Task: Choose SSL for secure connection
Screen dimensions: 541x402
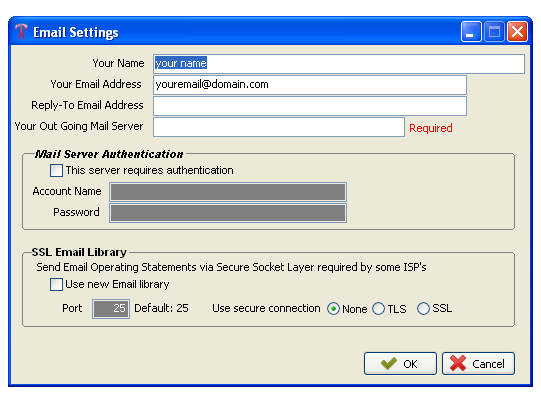Action: (x=423, y=308)
